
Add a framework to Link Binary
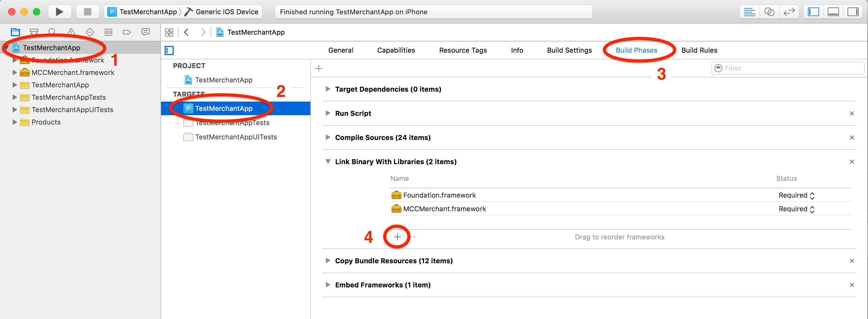[x=397, y=237]
